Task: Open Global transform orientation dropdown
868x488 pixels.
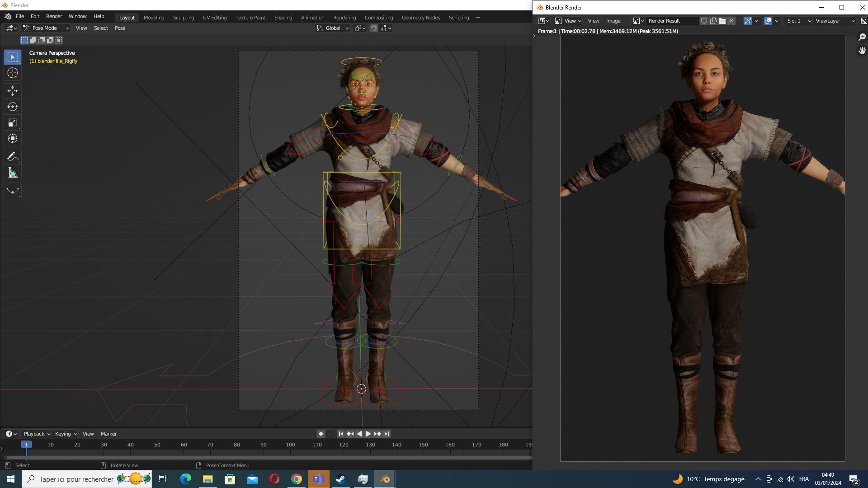Action: click(332, 28)
